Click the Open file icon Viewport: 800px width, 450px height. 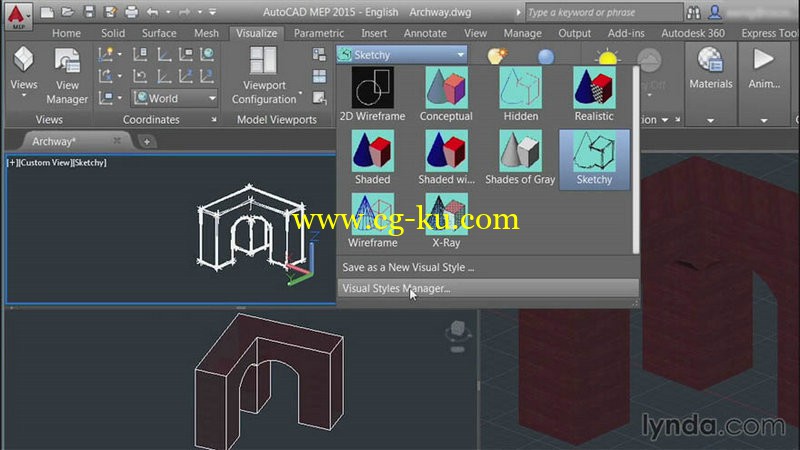(x=67, y=12)
